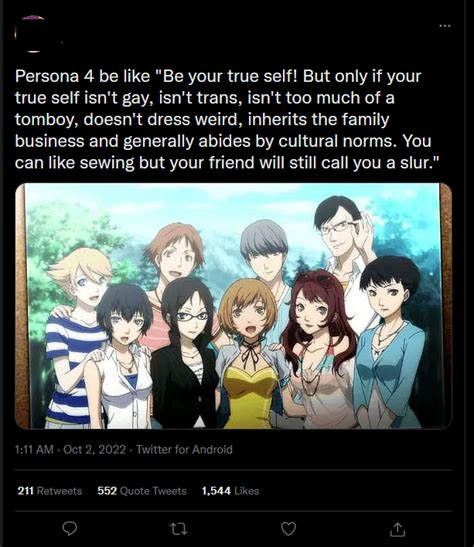Click the reply speech bubble icon
Screen dimensions: 474x547
pos(69,529)
